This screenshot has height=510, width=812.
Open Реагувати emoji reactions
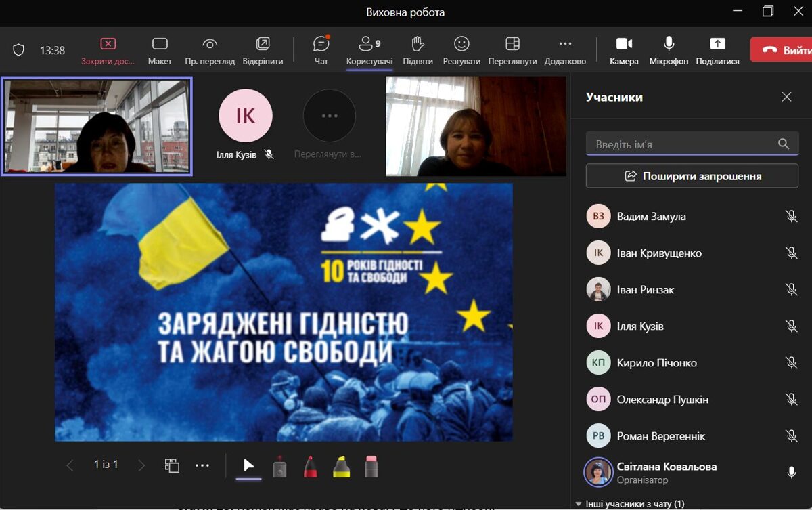461,51
